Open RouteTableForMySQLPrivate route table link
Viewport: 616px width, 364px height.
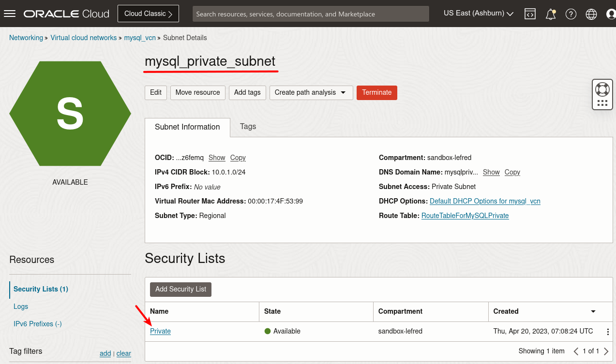point(465,216)
